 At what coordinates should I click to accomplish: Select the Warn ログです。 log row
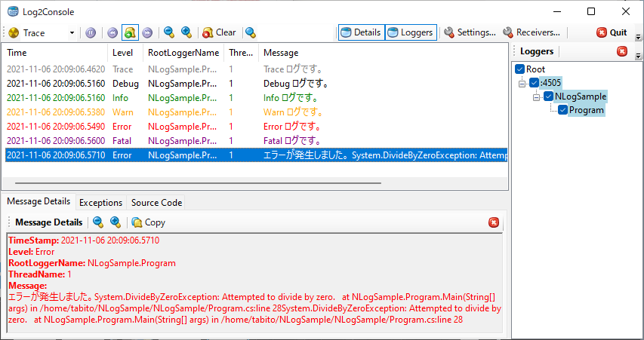tap(256, 112)
